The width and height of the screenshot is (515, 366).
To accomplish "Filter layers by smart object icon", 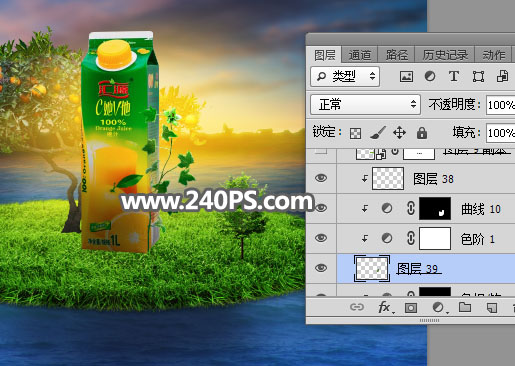I will (x=502, y=76).
